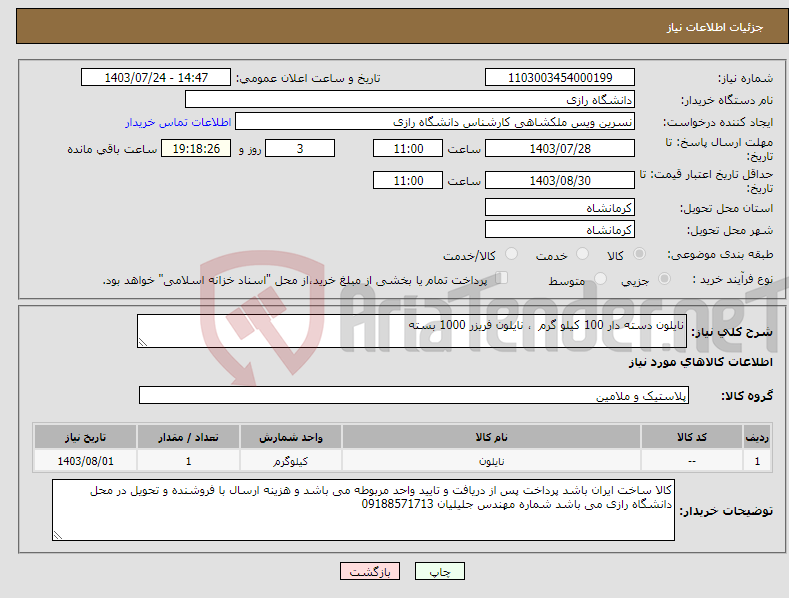
Task: Click response deadline time 11:00 field
Action: click(x=408, y=148)
